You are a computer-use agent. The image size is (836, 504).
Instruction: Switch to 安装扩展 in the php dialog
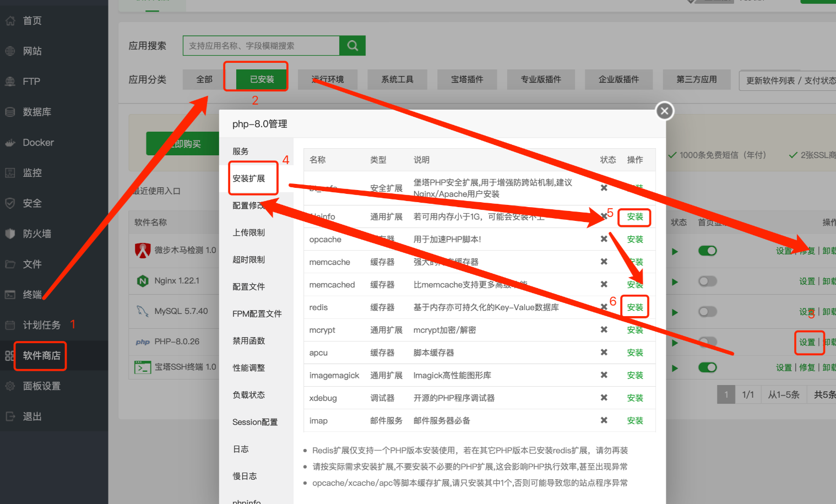pyautogui.click(x=249, y=178)
